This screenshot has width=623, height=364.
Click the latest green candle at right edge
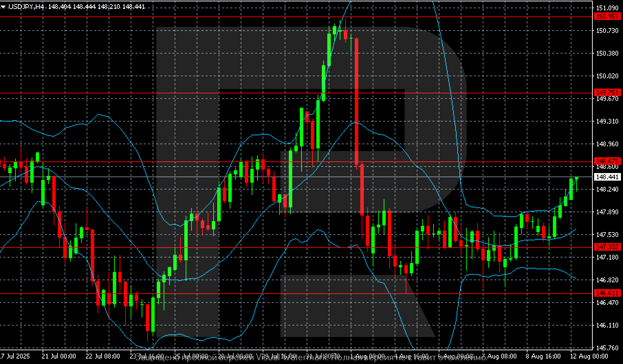tap(576, 178)
